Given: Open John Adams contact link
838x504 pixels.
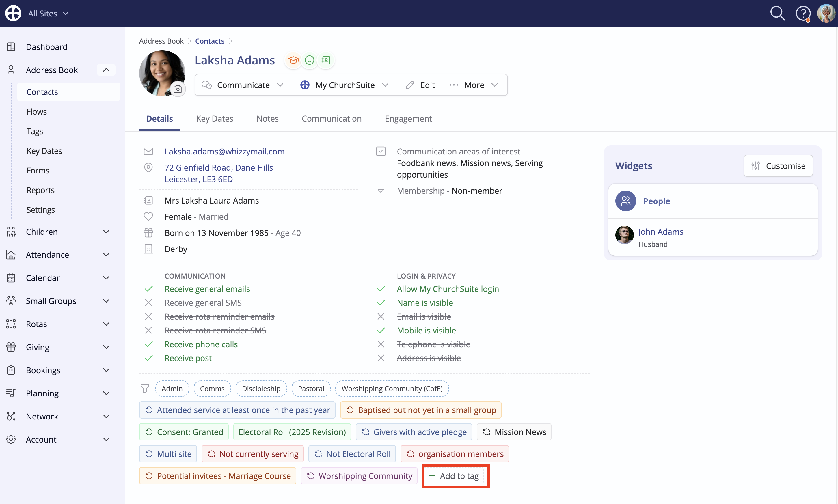Looking at the screenshot, I should pos(661,232).
